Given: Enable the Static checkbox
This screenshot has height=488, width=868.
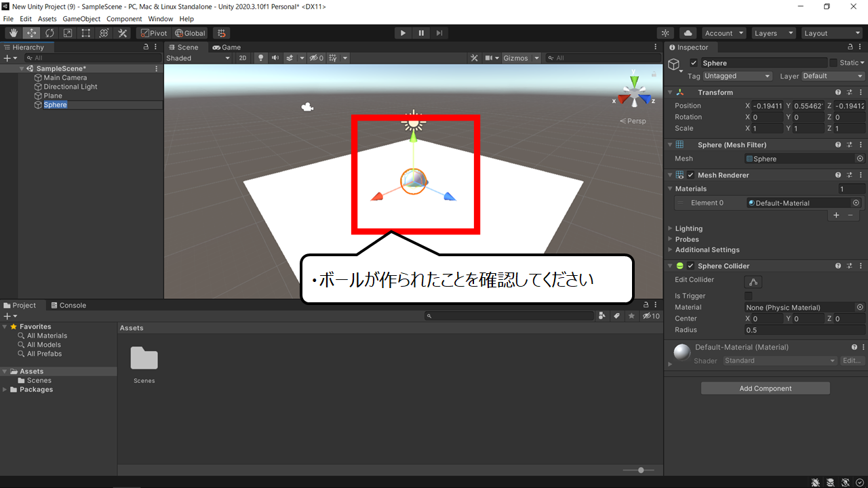Looking at the screenshot, I should point(834,63).
